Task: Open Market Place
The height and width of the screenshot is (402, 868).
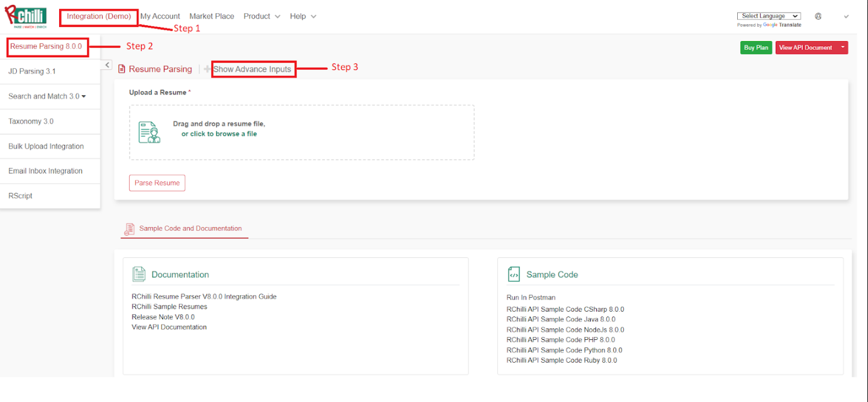Action: (x=212, y=16)
